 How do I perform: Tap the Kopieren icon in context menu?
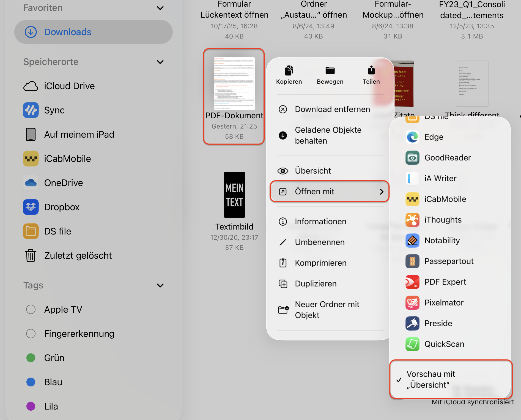click(289, 71)
